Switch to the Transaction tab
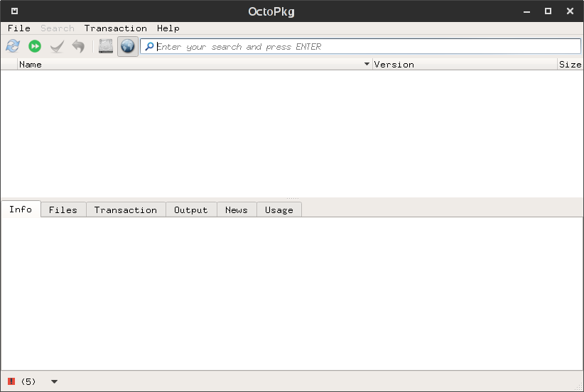 click(x=126, y=210)
